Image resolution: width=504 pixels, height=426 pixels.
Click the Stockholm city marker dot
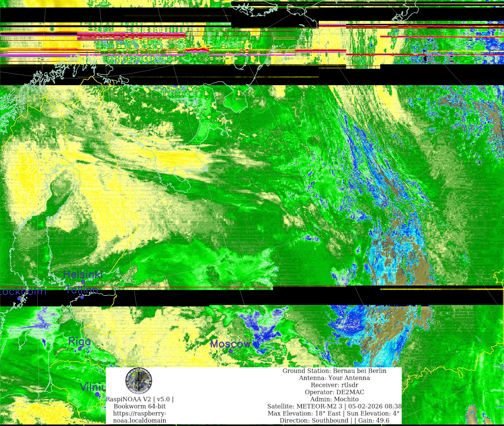point(19,299)
